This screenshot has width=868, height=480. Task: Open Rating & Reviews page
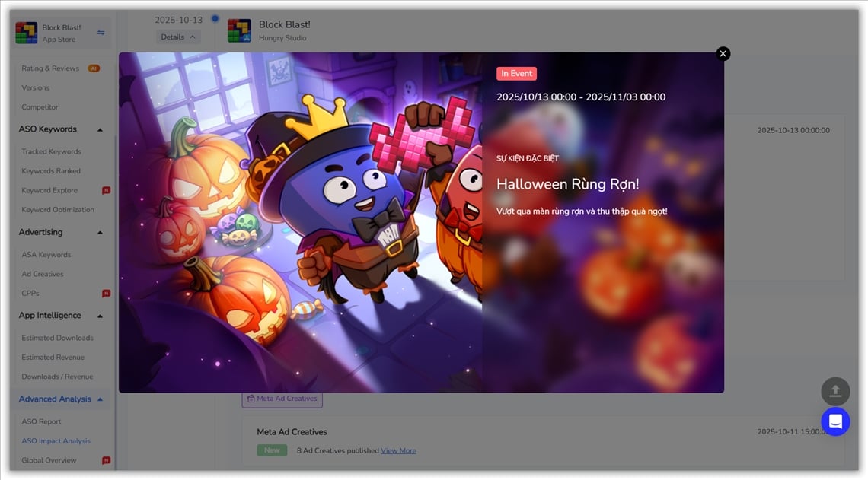pyautogui.click(x=50, y=68)
